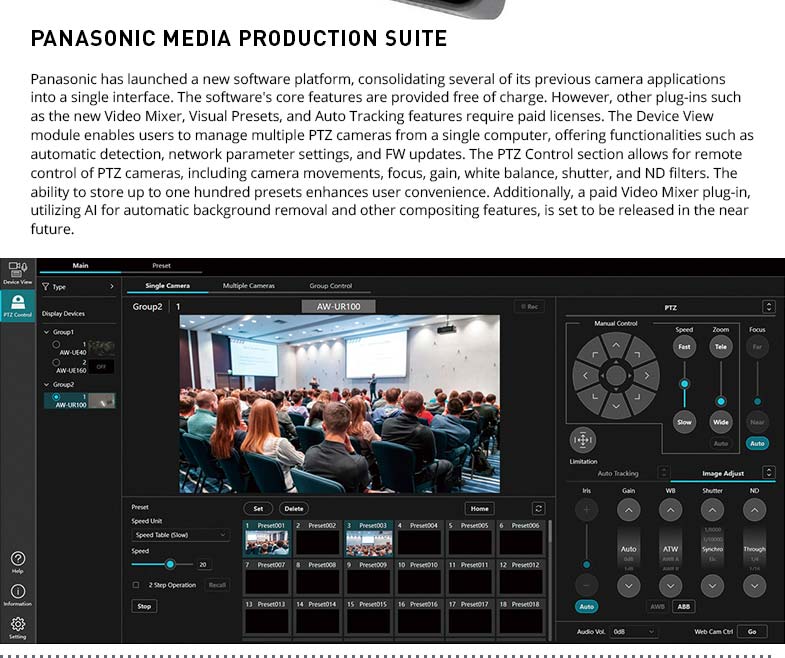Image resolution: width=785 pixels, height=658 pixels.
Task: Select the AW-UE160 camera radio button
Action: (x=56, y=363)
